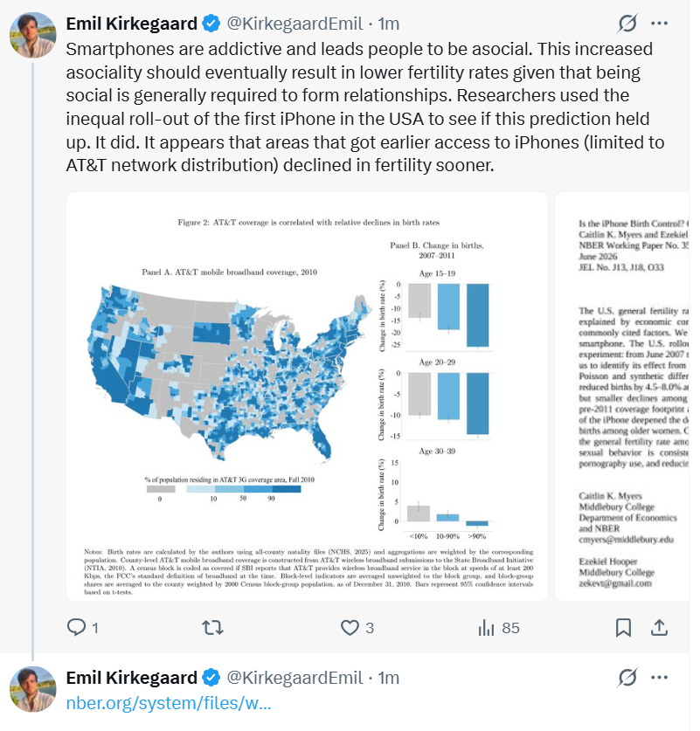Open more options menu on first tweet
This screenshot has height=731, width=700.
[659, 24]
